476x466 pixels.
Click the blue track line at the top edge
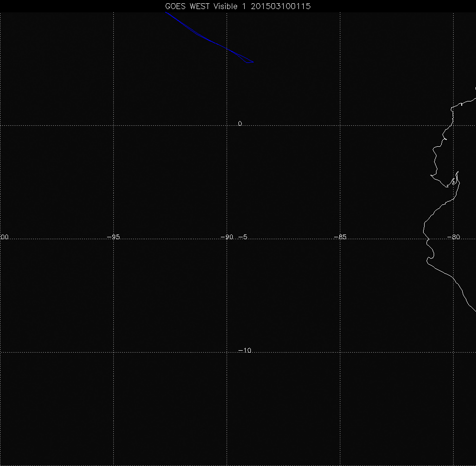[166, 13]
